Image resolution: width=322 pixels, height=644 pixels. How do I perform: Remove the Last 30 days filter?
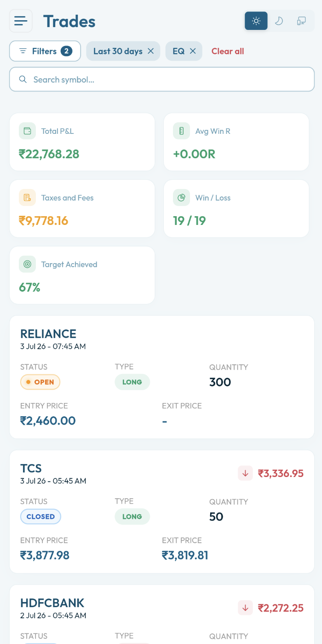pyautogui.click(x=150, y=51)
